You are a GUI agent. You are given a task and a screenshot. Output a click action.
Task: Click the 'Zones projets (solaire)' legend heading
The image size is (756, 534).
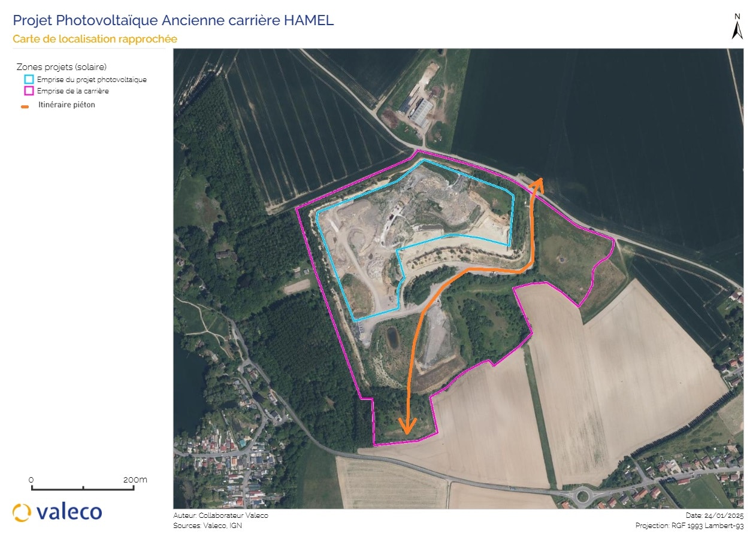(61, 66)
